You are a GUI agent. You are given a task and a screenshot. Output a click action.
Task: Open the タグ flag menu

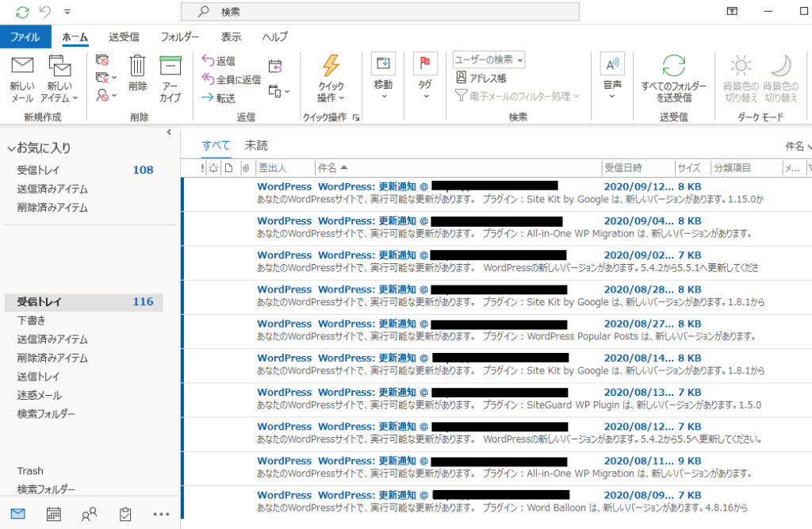(x=425, y=76)
